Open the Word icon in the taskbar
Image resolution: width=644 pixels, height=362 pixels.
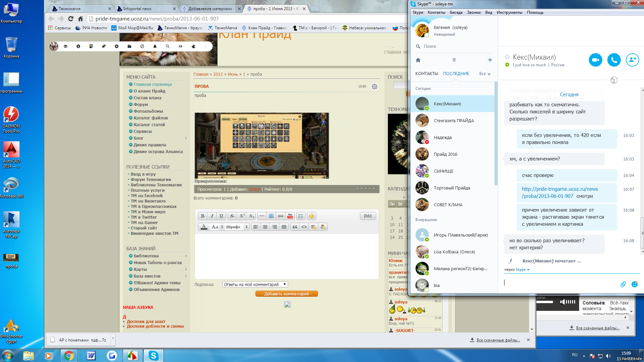click(91, 356)
